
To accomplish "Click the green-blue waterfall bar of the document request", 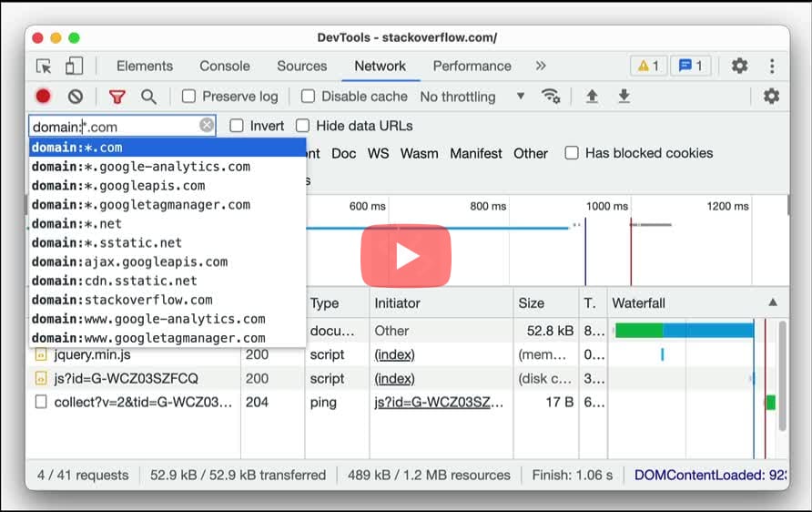I will click(x=684, y=331).
